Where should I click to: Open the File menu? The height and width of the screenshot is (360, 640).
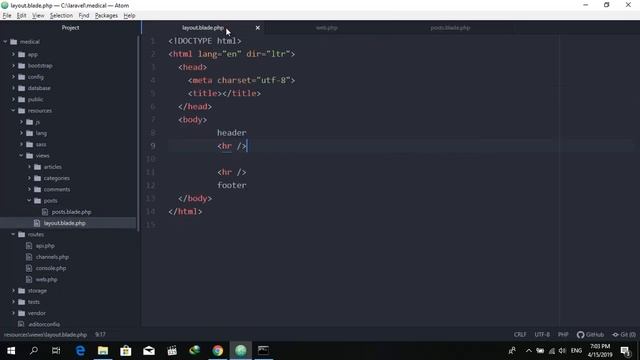(7, 16)
